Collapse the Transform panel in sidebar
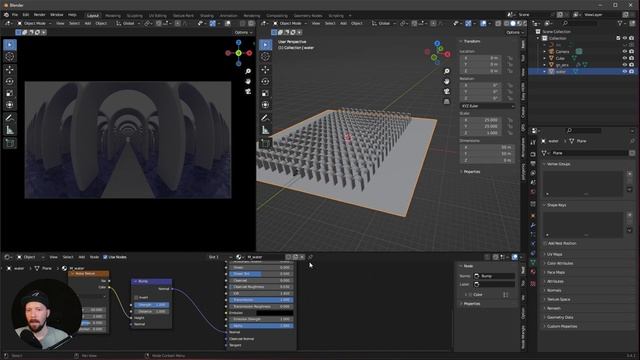The image size is (640, 360). coord(471,42)
